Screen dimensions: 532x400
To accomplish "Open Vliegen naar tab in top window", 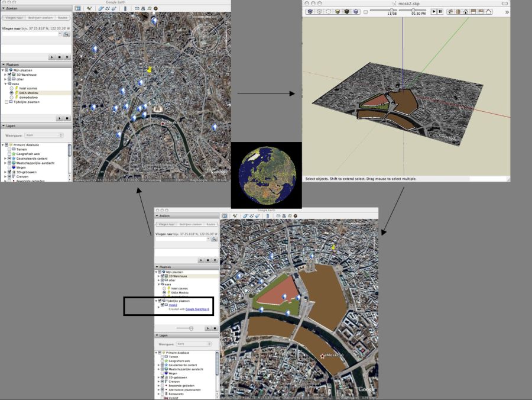I will tap(14, 18).
